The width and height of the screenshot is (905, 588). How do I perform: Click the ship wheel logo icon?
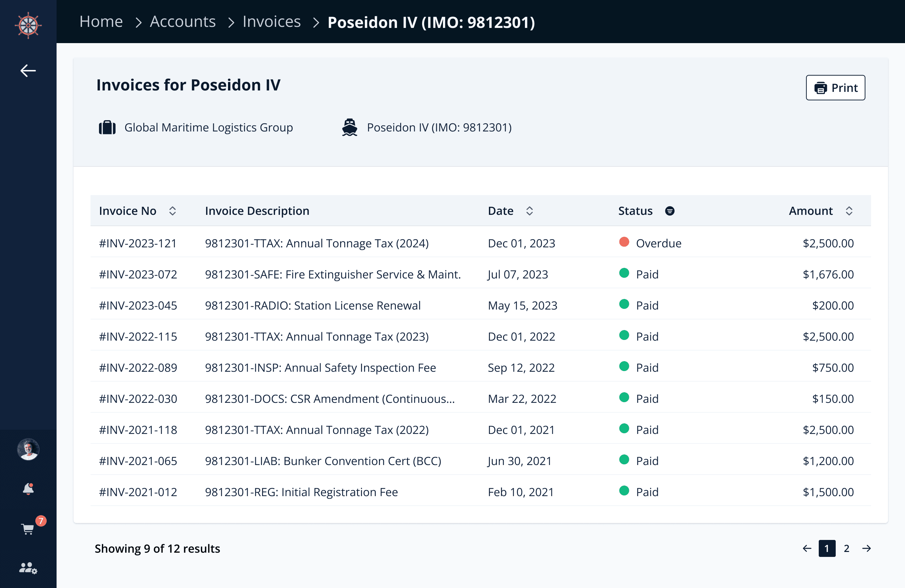point(28,25)
